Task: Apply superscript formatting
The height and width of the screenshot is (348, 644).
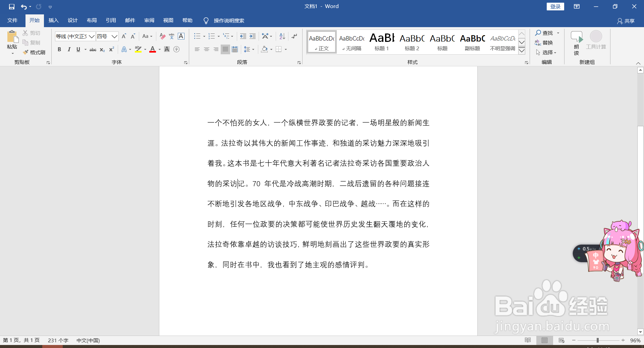Action: (x=111, y=49)
